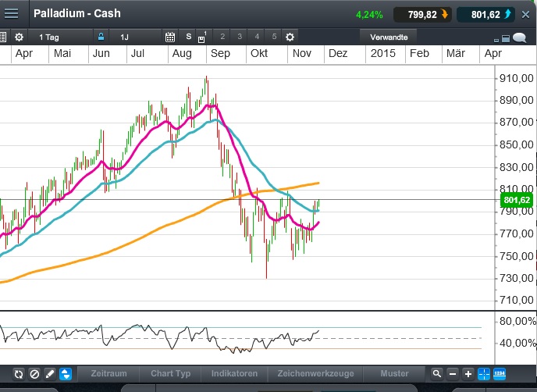Image resolution: width=537 pixels, height=392 pixels.
Task: Toggle the blue price label button
Action: click(500, 374)
